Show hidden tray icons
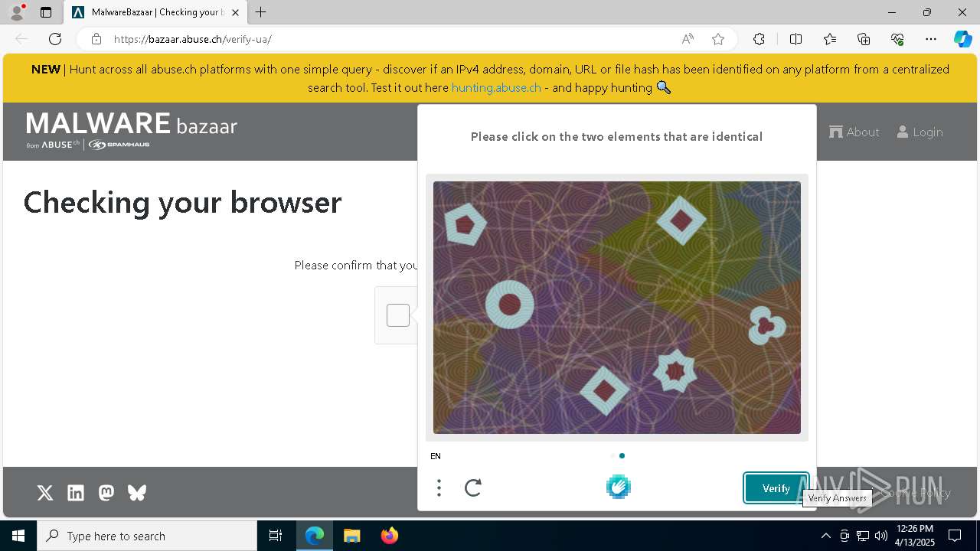The width and height of the screenshot is (980, 551). coord(825,536)
